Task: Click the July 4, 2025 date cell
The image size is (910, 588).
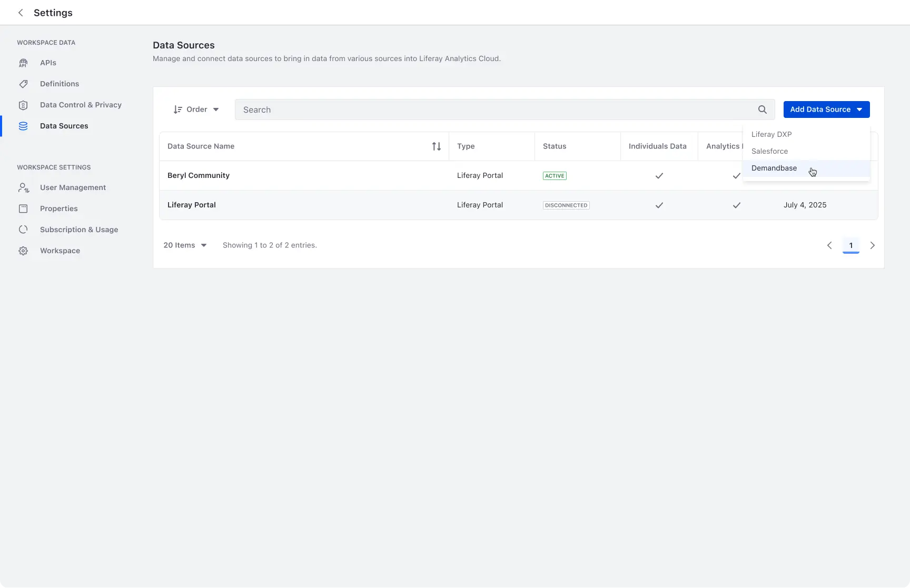Action: [x=805, y=205]
